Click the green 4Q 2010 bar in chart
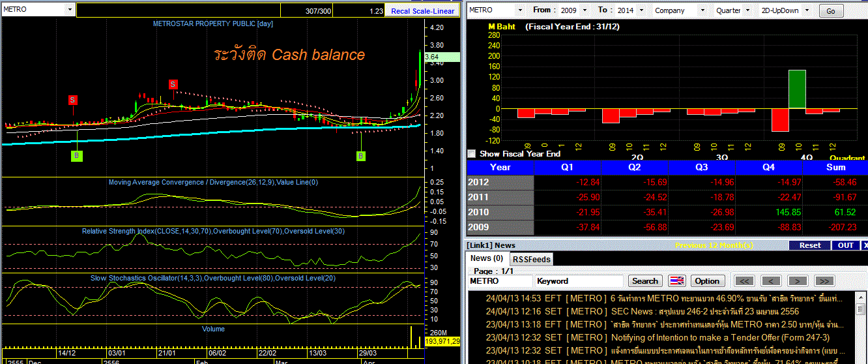 (x=797, y=89)
